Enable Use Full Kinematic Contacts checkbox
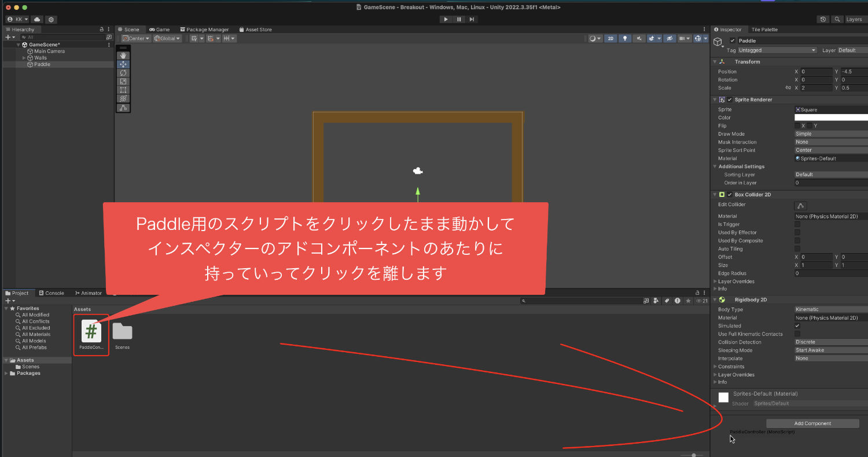868x457 pixels. pyautogui.click(x=797, y=334)
